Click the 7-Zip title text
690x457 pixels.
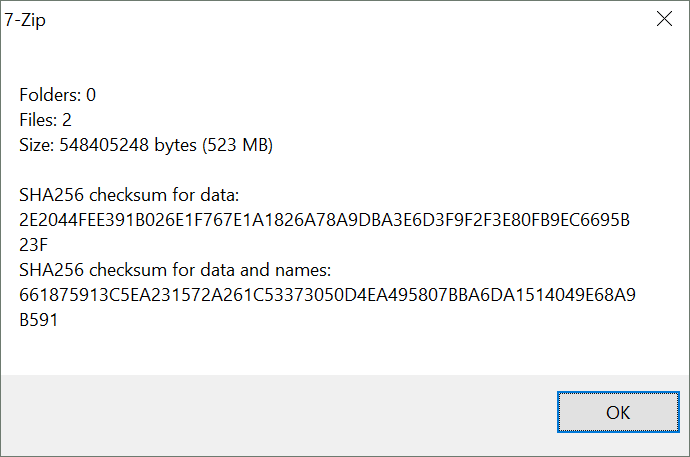click(25, 20)
